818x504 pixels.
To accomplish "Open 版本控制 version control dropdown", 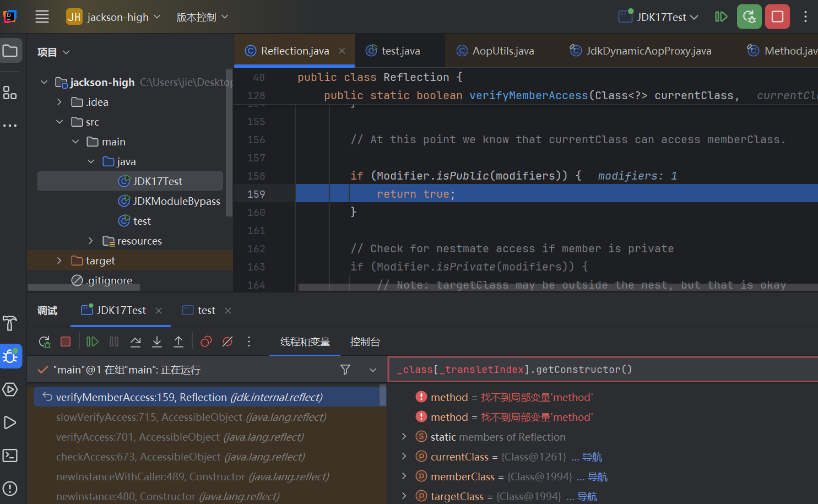I will pos(202,17).
